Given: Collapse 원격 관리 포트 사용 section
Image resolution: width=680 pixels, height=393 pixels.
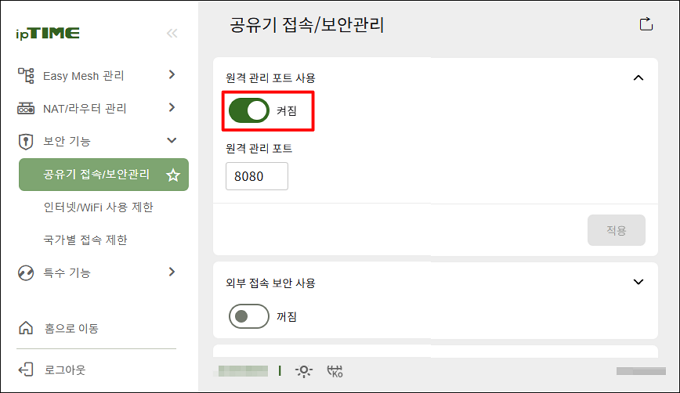Looking at the screenshot, I should pyautogui.click(x=638, y=78).
